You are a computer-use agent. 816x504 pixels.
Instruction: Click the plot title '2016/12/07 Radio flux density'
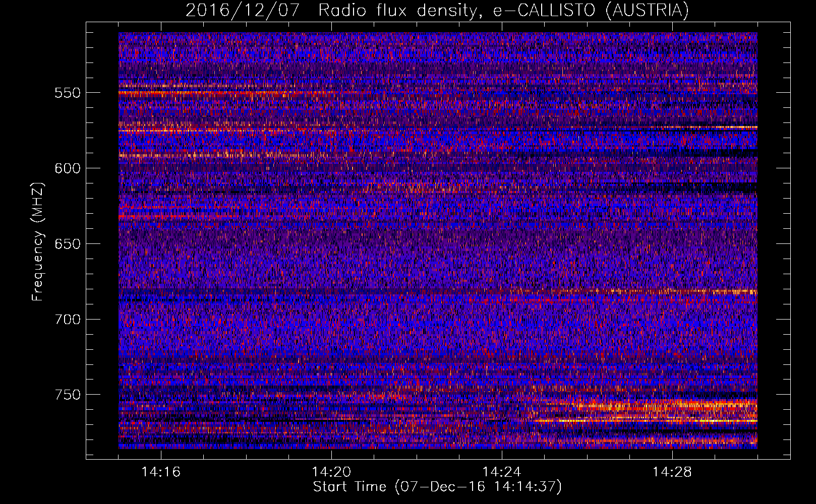click(x=437, y=10)
